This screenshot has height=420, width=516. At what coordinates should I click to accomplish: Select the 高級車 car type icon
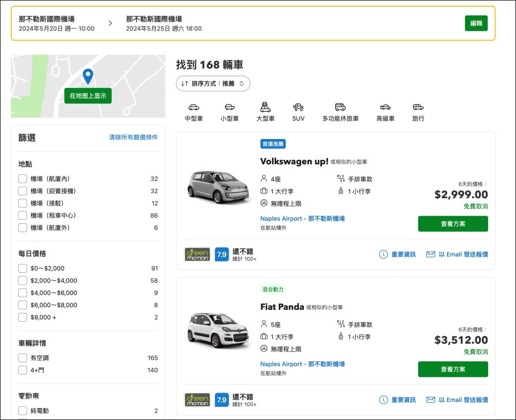(x=385, y=107)
